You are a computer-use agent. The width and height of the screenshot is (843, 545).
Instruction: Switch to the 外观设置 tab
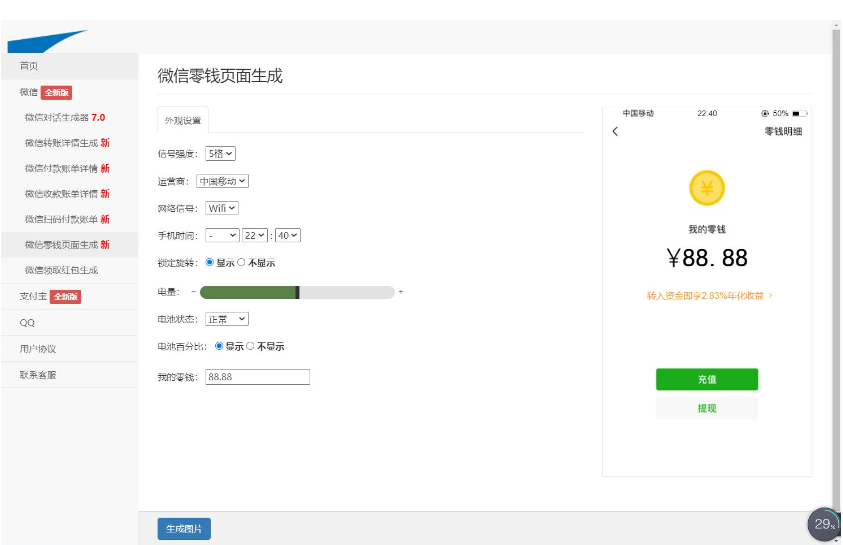click(183, 120)
